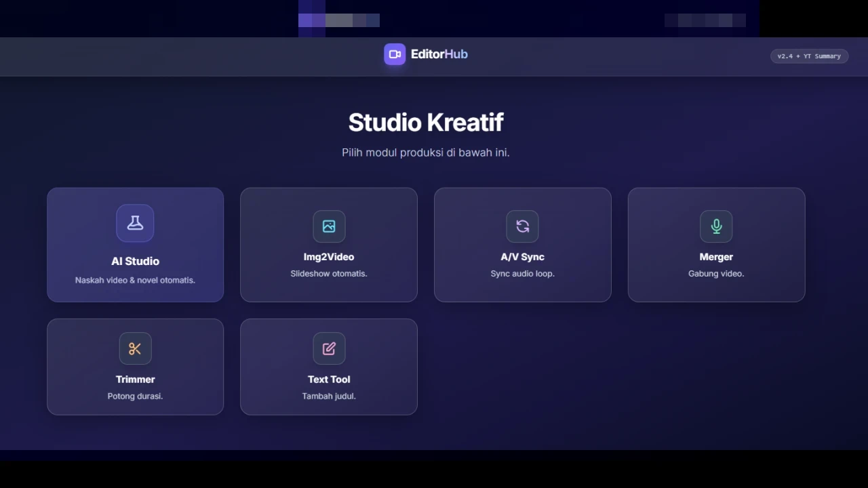Open the A/V Sync module
The height and width of the screenshot is (488, 868).
tap(522, 245)
